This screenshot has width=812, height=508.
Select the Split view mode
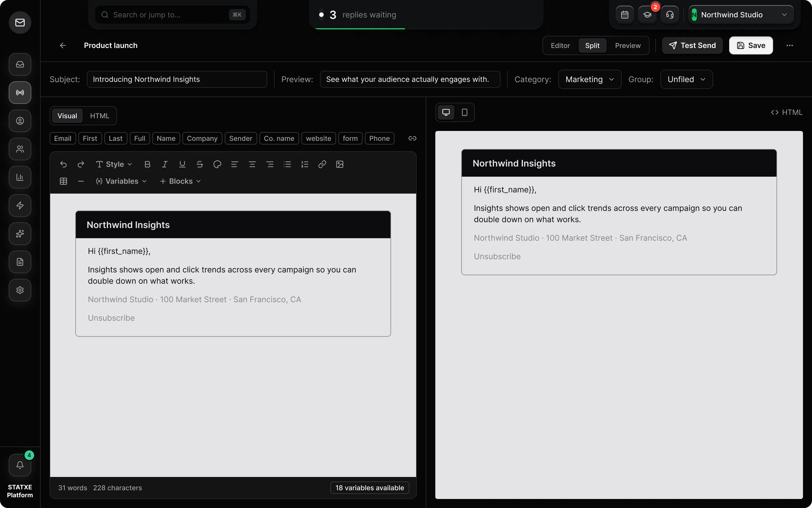tap(592, 46)
